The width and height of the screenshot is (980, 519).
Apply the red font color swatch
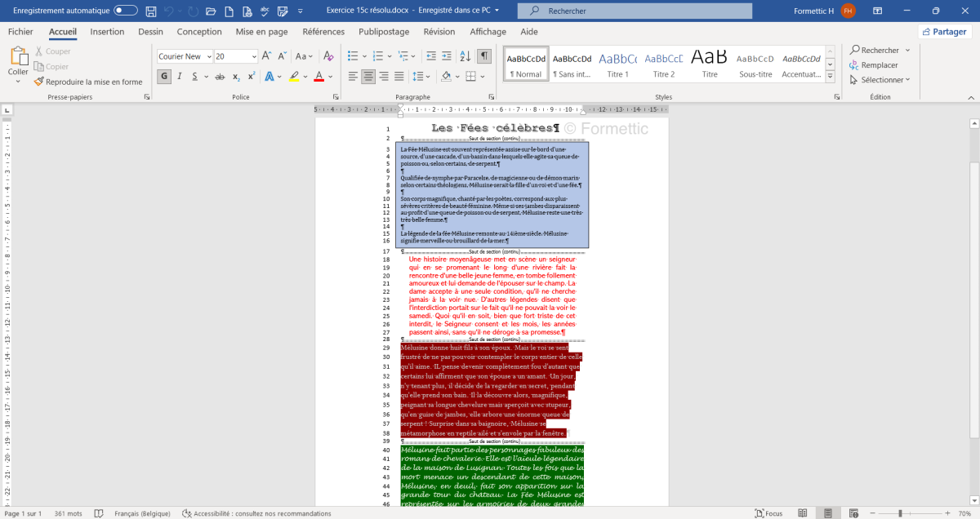coord(318,77)
